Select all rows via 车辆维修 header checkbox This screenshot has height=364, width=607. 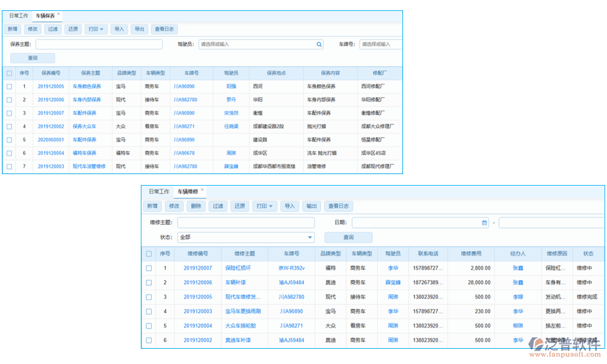tap(149, 254)
